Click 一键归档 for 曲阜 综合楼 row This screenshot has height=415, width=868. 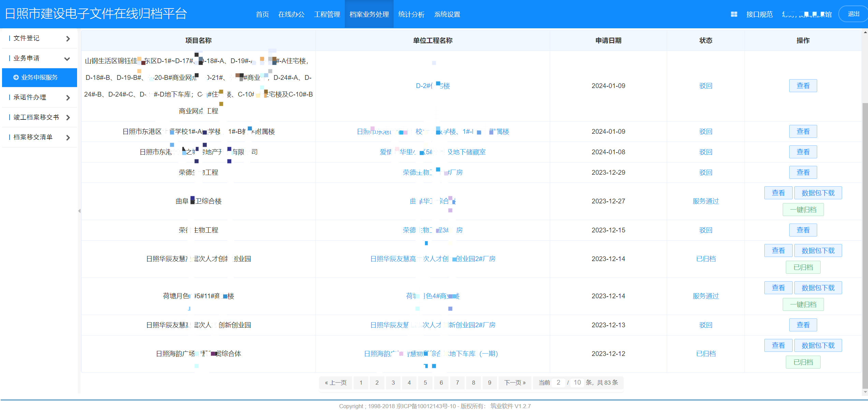pos(803,210)
